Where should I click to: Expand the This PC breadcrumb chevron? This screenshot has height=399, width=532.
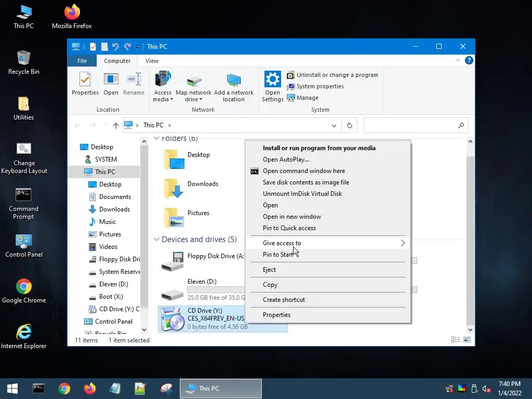tap(169, 125)
